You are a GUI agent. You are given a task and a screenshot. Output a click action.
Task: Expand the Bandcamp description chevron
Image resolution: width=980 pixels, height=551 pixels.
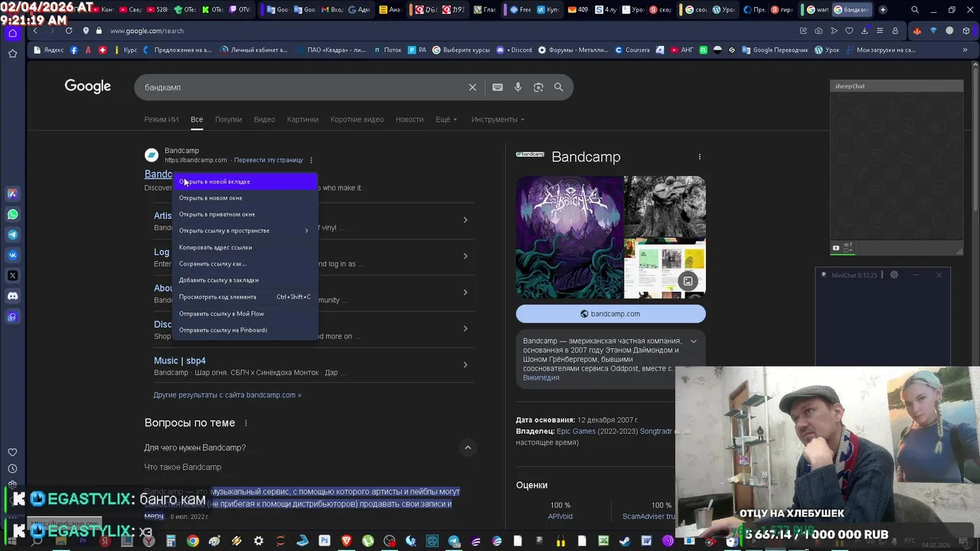(694, 341)
